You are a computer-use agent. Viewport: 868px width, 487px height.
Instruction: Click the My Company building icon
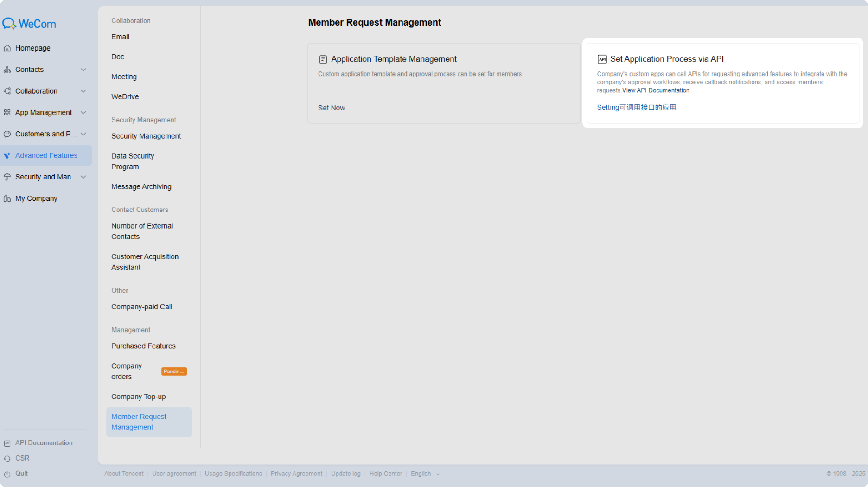(7, 199)
